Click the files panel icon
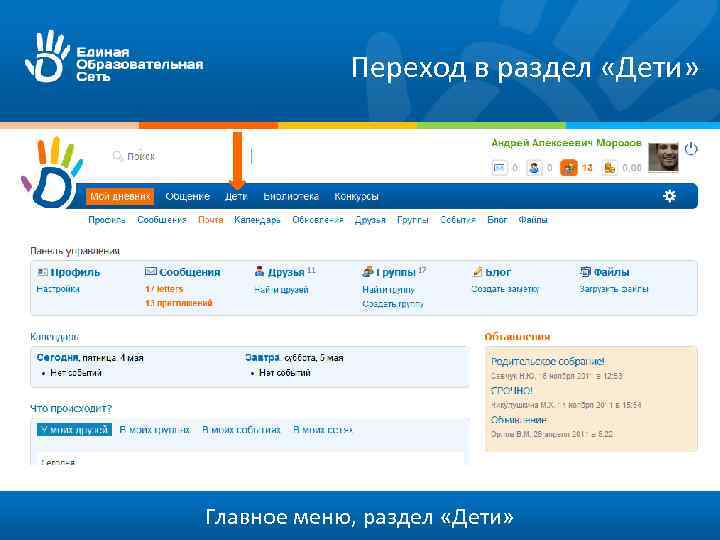The width and height of the screenshot is (720, 540). tap(585, 272)
